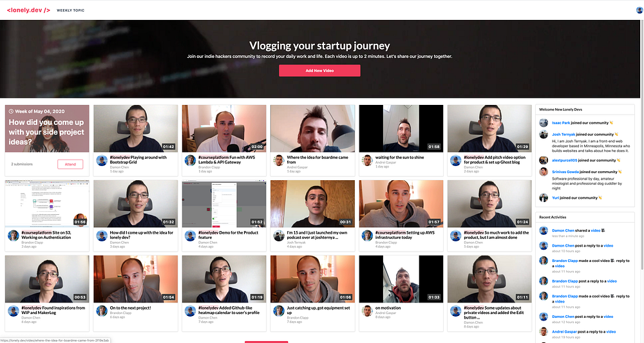Open 'Where the idea for boardme came from' title
The image size is (644, 343).
pos(317,160)
